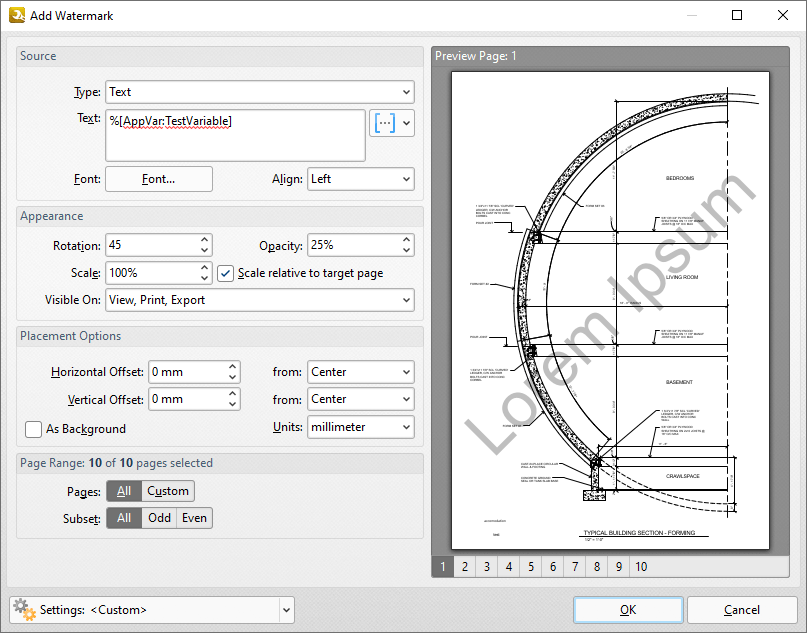The width and height of the screenshot is (807, 633).
Task: Click the Settings gear icon
Action: (x=24, y=609)
